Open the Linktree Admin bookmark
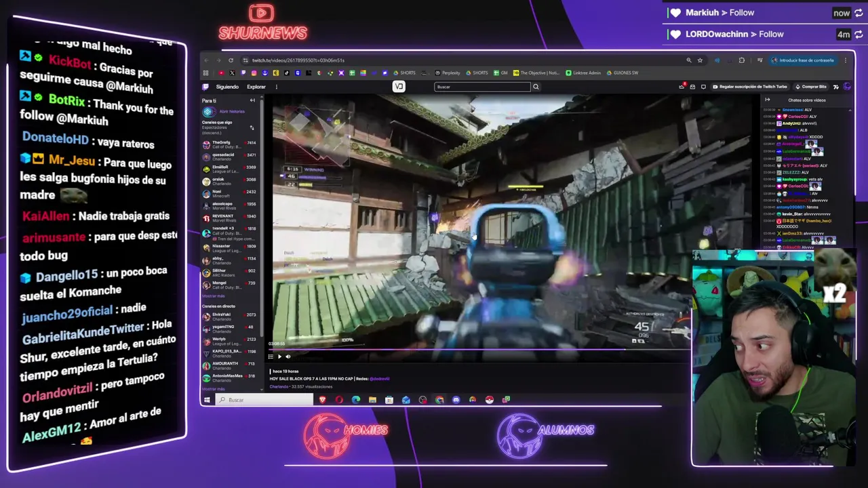This screenshot has height=488, width=868. coord(583,73)
